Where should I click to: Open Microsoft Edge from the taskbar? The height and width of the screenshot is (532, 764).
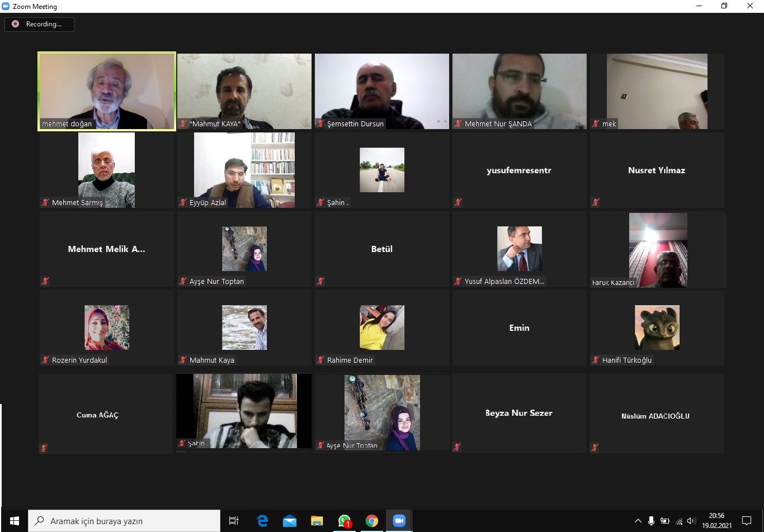pos(262,521)
